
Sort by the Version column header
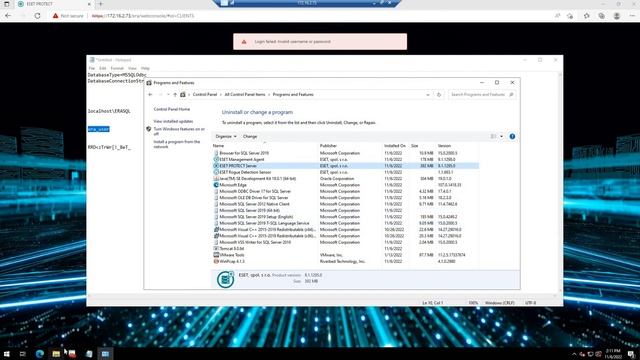coord(457,146)
